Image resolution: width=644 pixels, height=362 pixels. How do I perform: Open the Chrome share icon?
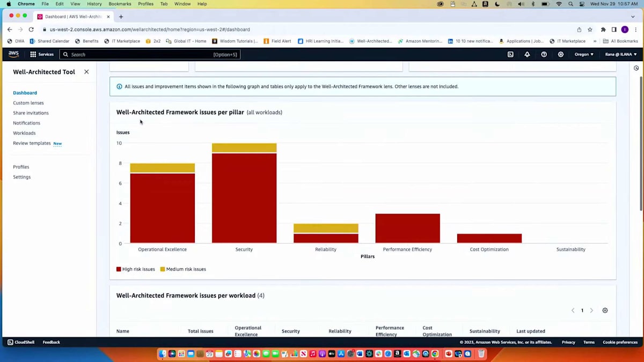click(579, 29)
